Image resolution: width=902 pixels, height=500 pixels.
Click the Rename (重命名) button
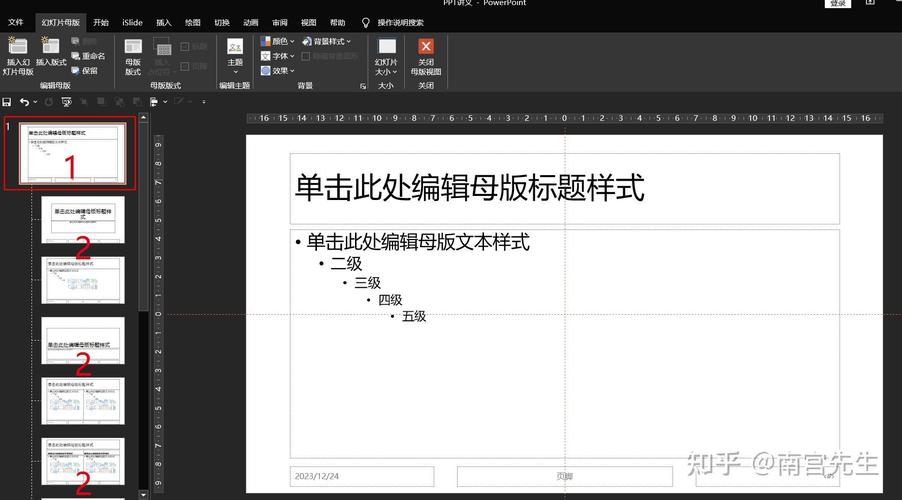(88, 56)
